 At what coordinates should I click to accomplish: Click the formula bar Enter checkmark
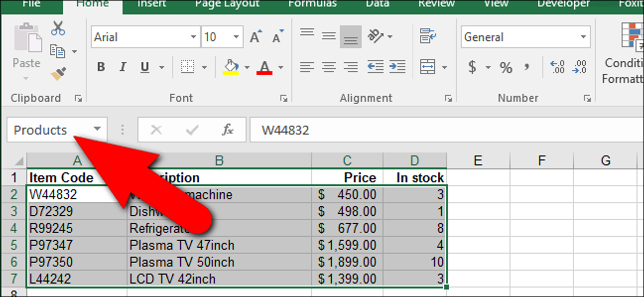[x=192, y=130]
